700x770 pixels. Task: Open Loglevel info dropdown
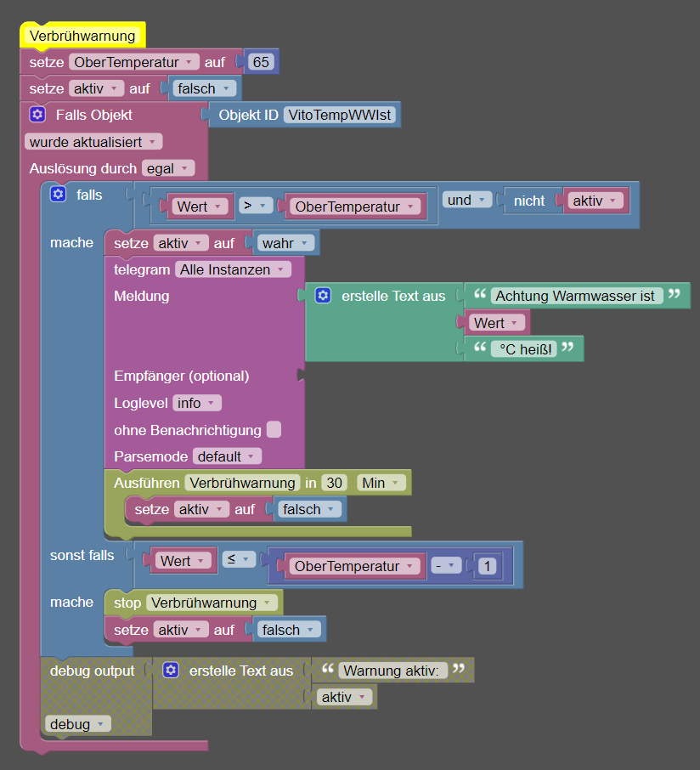[x=197, y=403]
